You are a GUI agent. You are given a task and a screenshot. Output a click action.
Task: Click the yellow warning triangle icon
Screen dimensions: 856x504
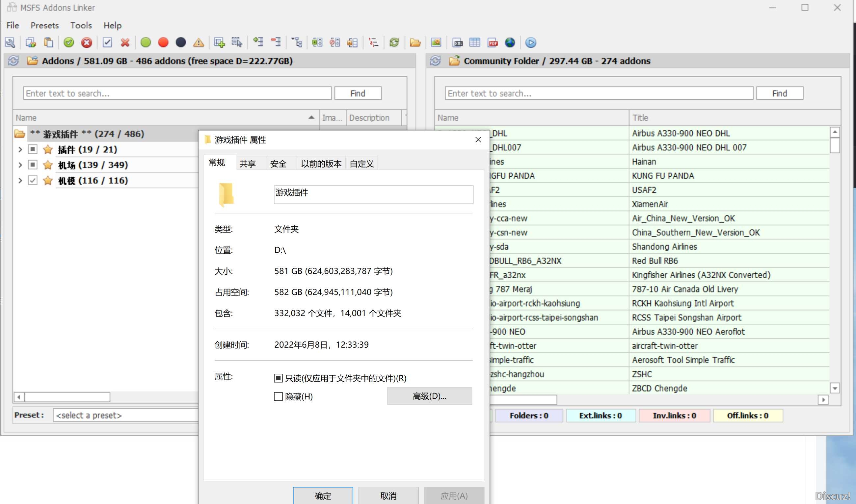199,42
